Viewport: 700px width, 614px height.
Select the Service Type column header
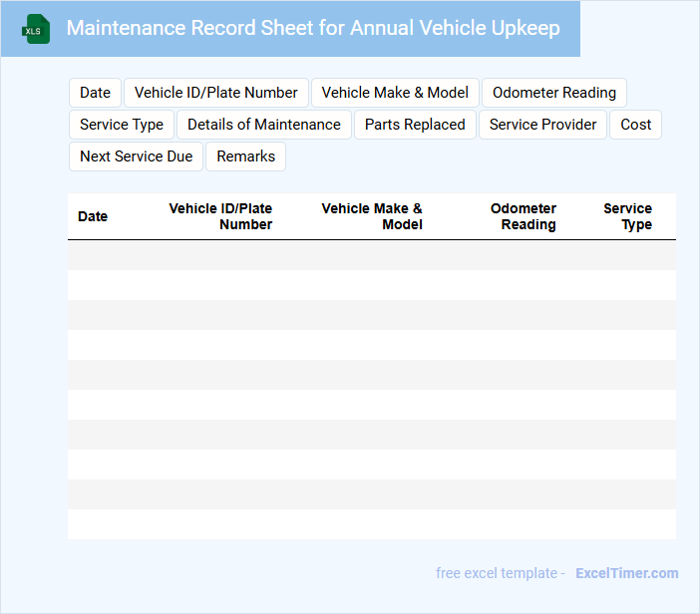[x=628, y=216]
